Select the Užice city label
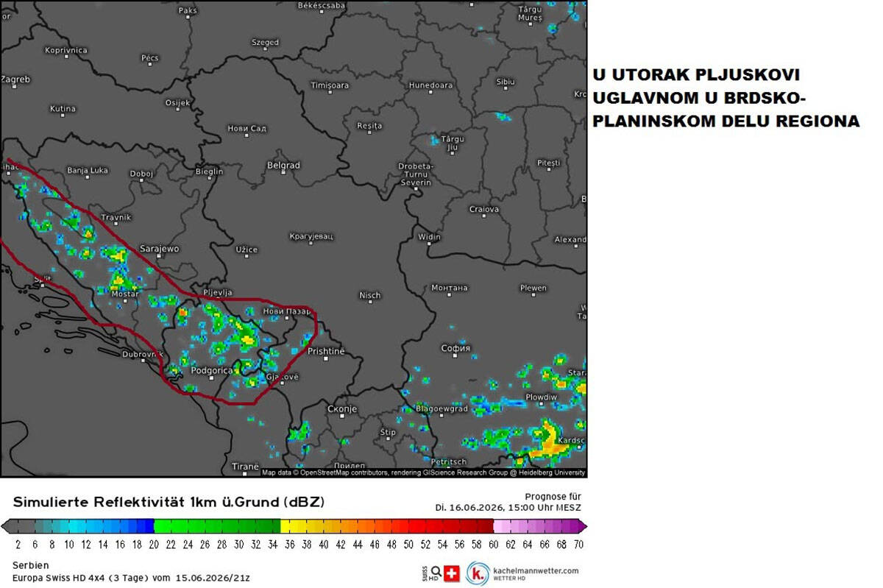The image size is (883, 588). click(247, 249)
